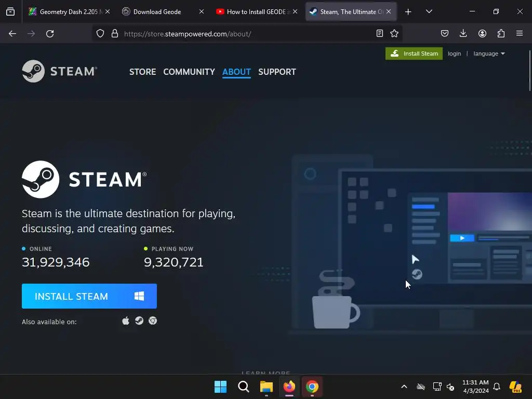Click the page vertical scrollbar

pyautogui.click(x=529, y=71)
